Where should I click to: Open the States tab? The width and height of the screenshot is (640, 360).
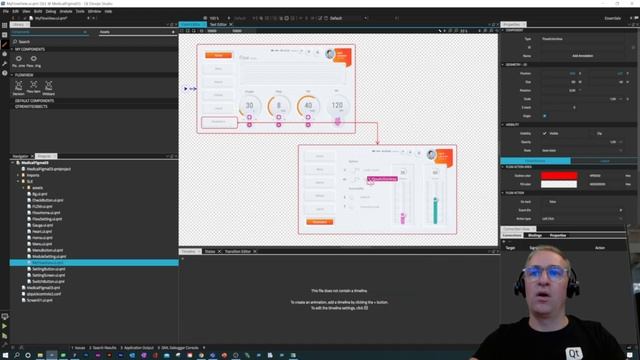pyautogui.click(x=210, y=251)
